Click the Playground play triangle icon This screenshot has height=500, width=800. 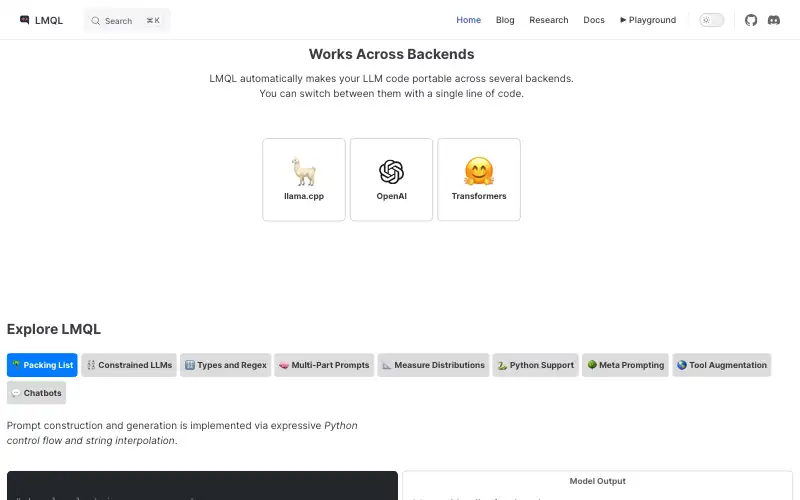coord(622,20)
